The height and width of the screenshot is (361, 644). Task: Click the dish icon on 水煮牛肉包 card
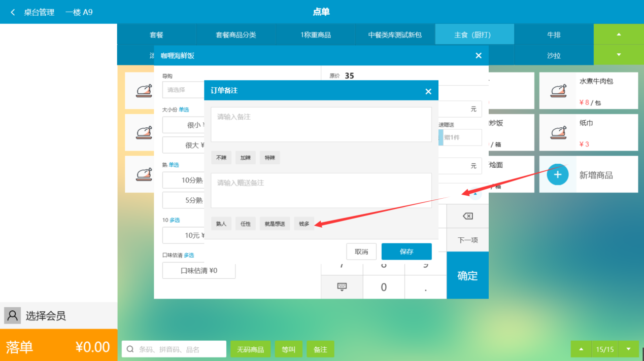tap(558, 91)
